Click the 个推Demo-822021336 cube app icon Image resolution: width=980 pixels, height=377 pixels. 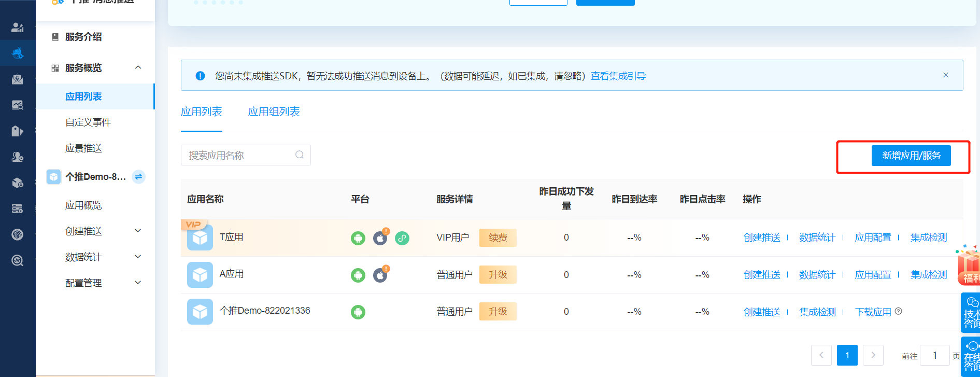(x=200, y=312)
